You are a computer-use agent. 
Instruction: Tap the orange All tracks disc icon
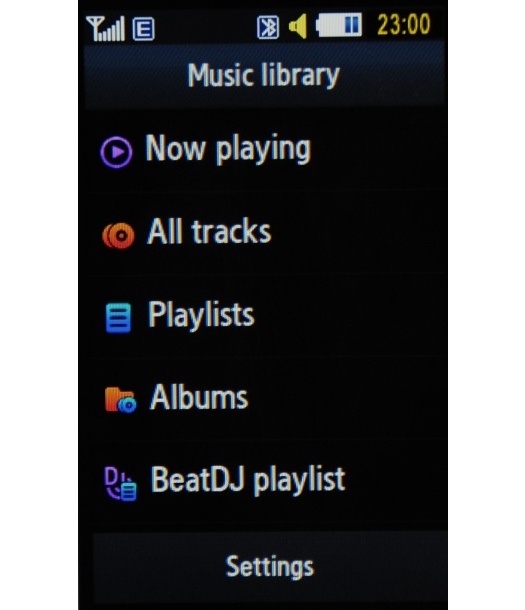tap(118, 235)
